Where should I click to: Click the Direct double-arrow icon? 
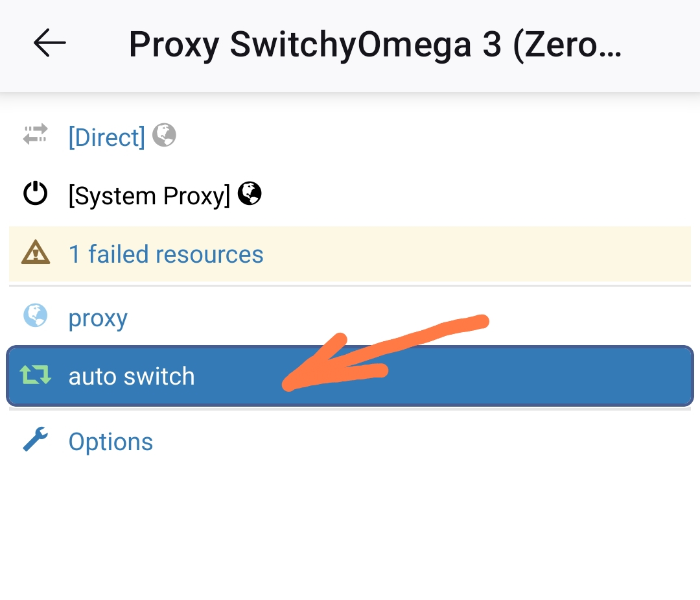(36, 134)
